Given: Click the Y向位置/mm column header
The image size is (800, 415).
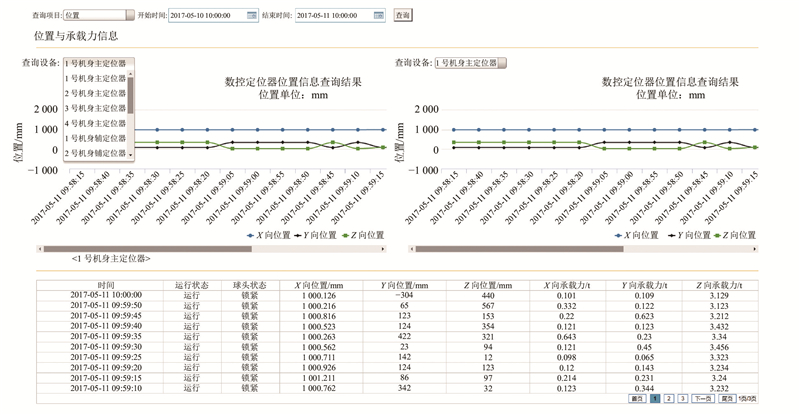Looking at the screenshot, I should [404, 285].
